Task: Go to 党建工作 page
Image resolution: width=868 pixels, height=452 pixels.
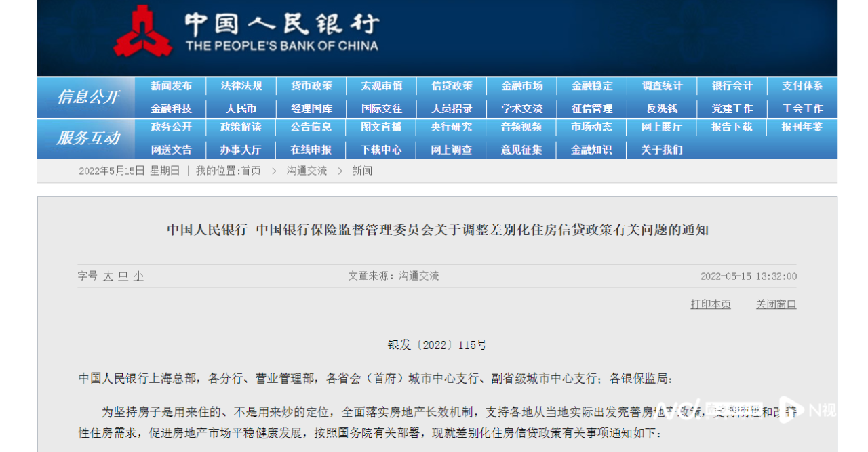Action: [732, 108]
